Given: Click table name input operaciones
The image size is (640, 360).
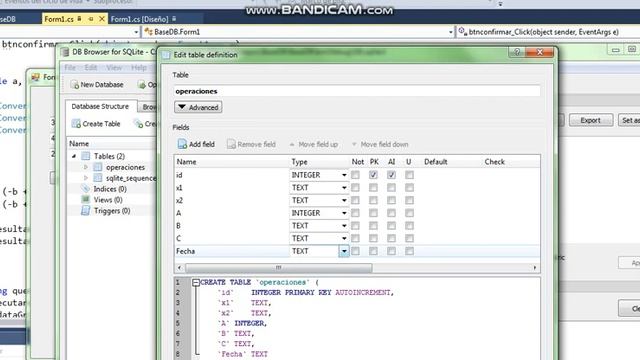Looking at the screenshot, I should tap(357, 91).
